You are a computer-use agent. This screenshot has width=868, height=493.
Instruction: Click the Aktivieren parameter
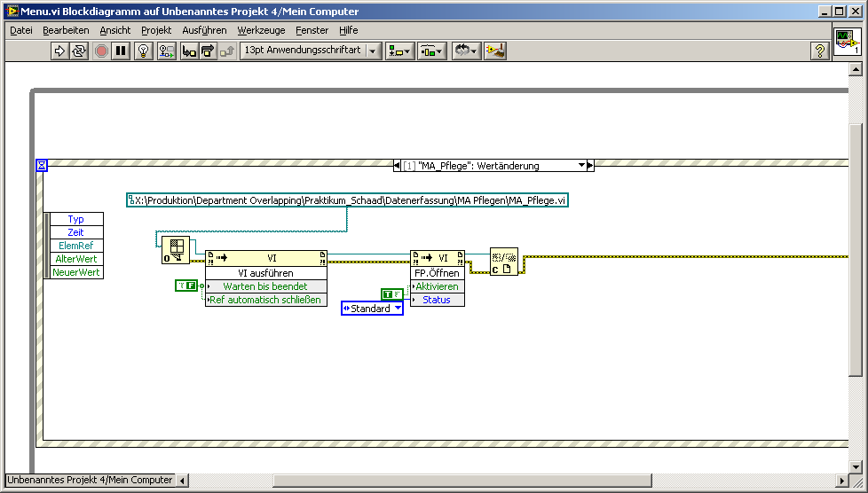tap(437, 286)
